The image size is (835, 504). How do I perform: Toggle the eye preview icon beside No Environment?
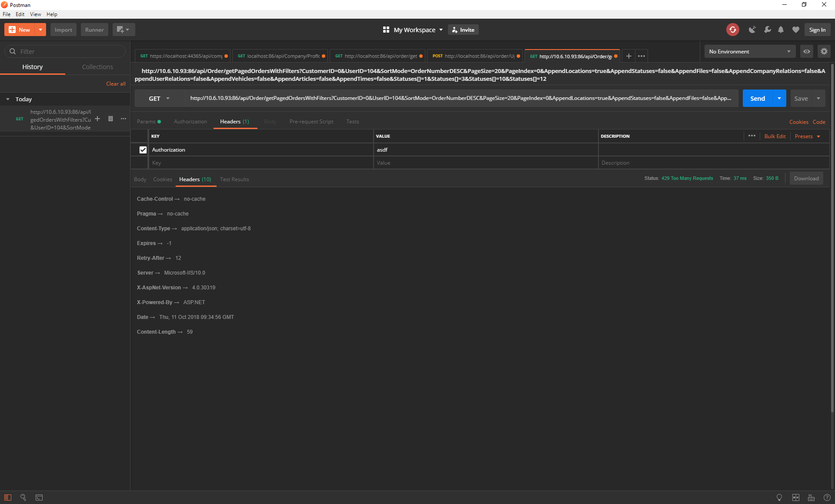coord(807,51)
